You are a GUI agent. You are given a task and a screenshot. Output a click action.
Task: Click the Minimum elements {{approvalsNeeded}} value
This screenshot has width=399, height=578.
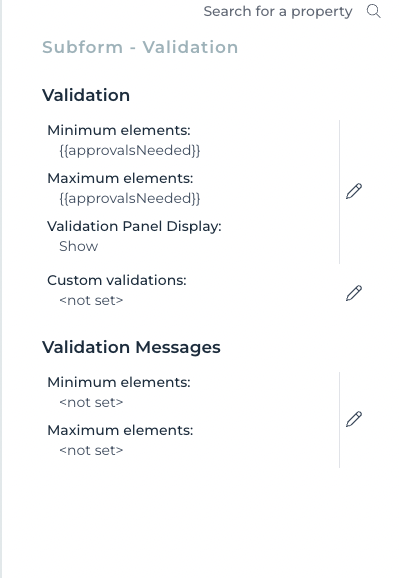129,150
